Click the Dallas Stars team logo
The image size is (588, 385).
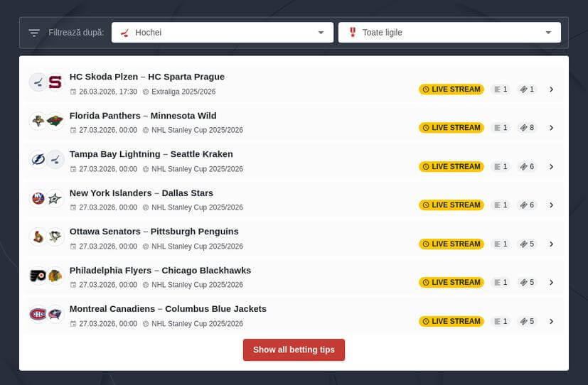[55, 199]
